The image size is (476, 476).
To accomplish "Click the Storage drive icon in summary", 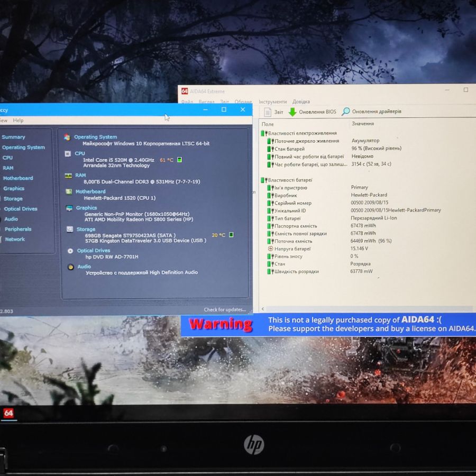I will coord(70,229).
